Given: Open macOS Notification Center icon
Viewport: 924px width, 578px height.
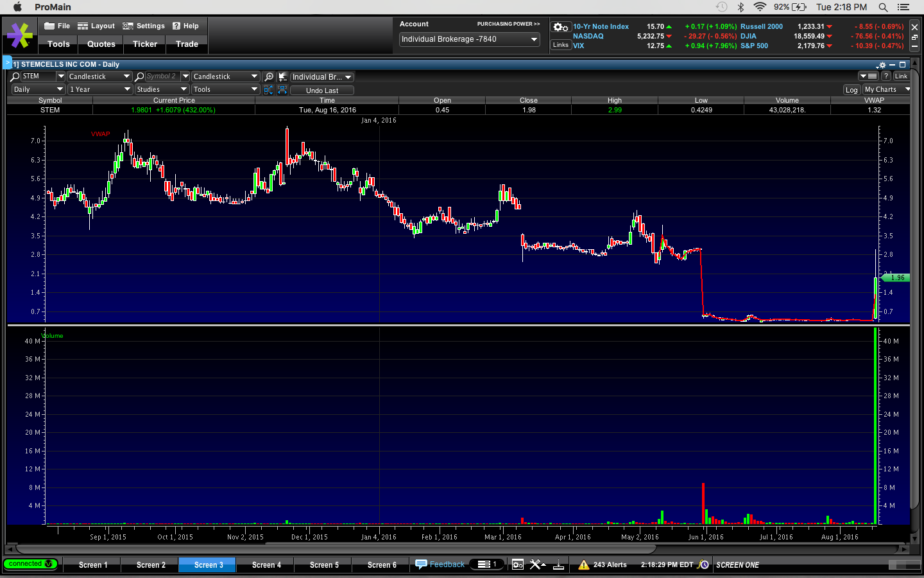Looking at the screenshot, I should point(903,7).
